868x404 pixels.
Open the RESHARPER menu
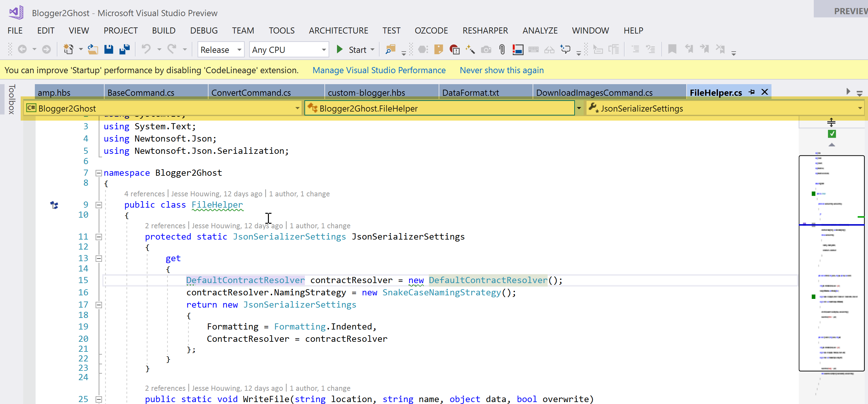[x=485, y=31]
